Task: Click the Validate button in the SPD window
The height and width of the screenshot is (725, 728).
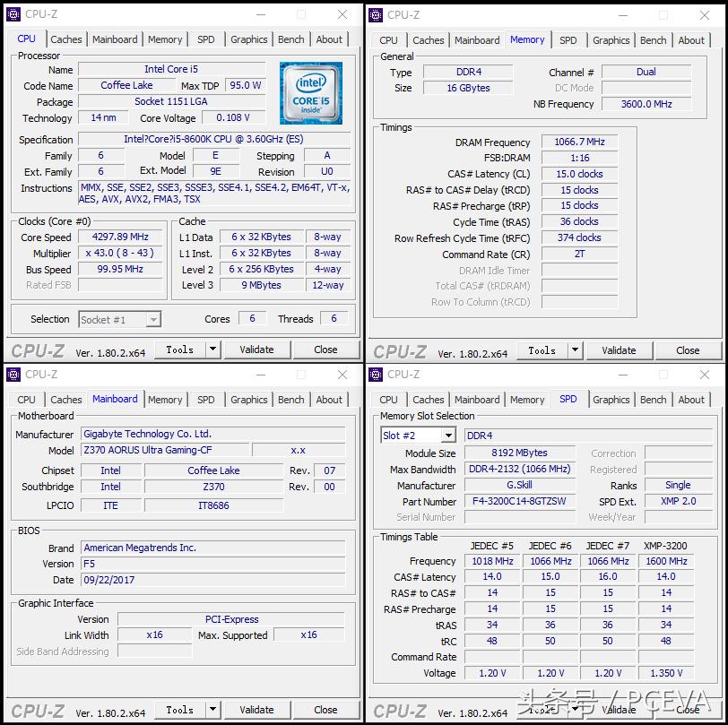Action: pos(619,709)
